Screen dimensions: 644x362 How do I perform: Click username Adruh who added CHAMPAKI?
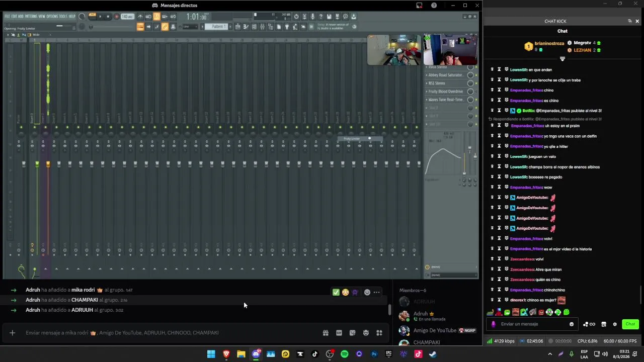coord(33,300)
